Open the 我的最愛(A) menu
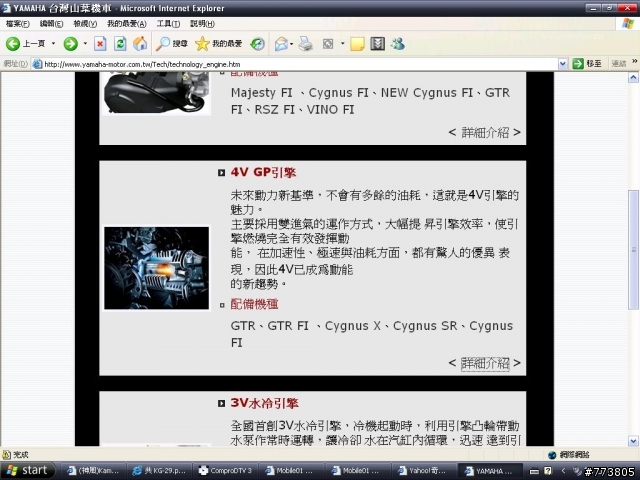640x480 pixels. [x=127, y=24]
